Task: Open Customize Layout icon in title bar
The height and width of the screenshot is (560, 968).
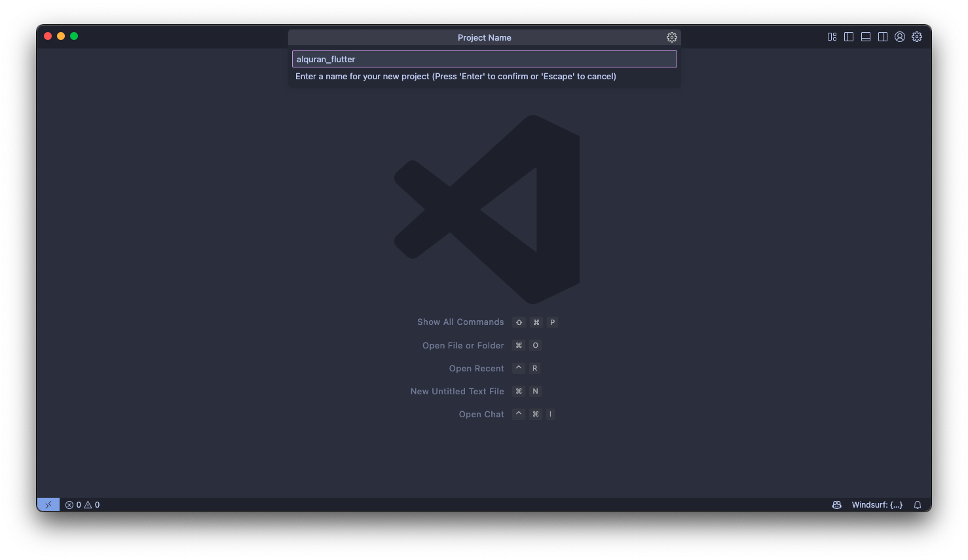Action: click(832, 37)
